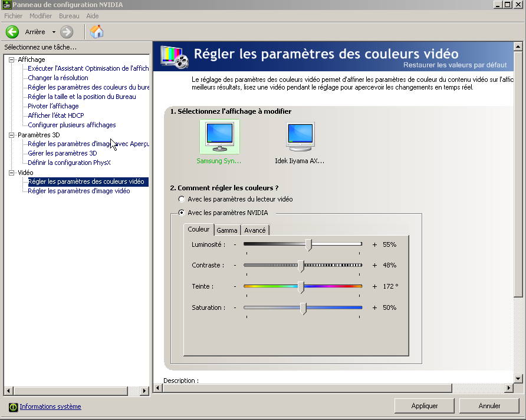Go back with the green Arrière arrow
Screen dimensions: 526x420
tap(12, 32)
